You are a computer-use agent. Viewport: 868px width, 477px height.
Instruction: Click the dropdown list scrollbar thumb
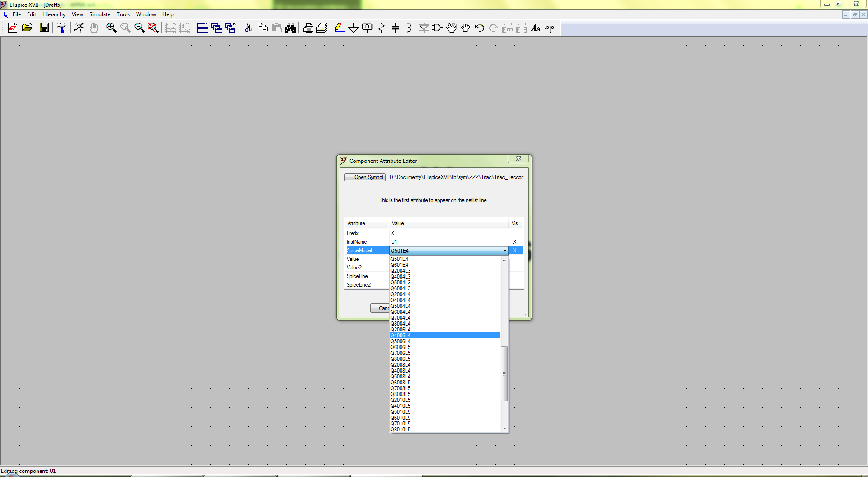pyautogui.click(x=504, y=373)
